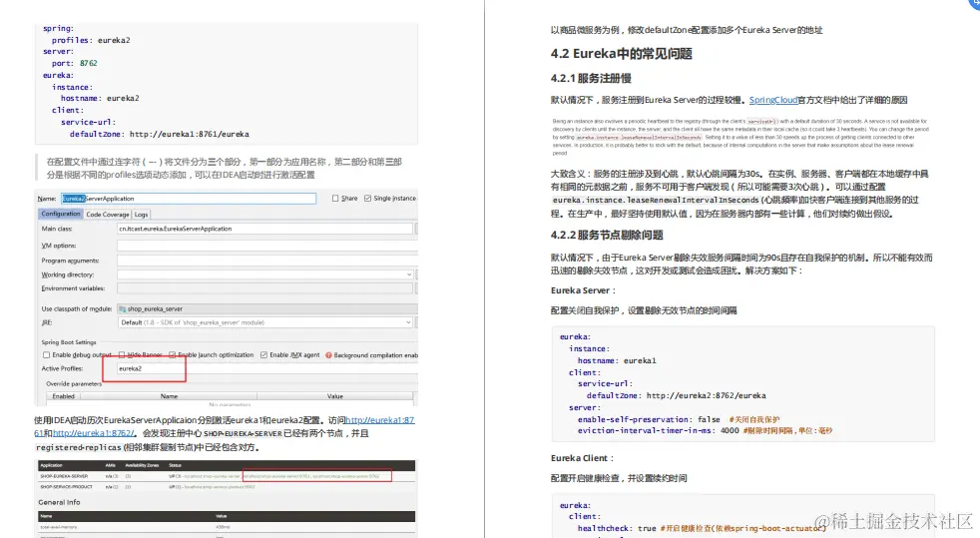Click the code line 'profiles: eureka2'
The width and height of the screenshot is (980, 538).
(91, 40)
